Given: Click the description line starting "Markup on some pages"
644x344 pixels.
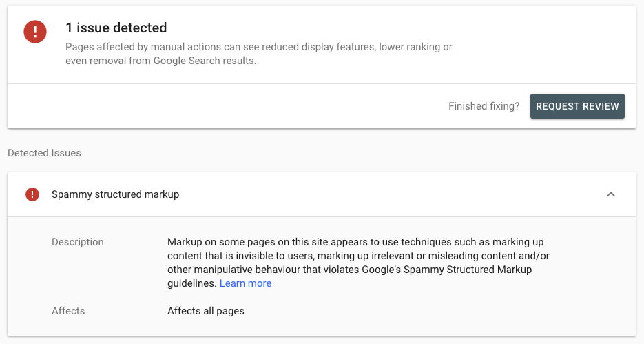Looking at the screenshot, I should pyautogui.click(x=355, y=242).
